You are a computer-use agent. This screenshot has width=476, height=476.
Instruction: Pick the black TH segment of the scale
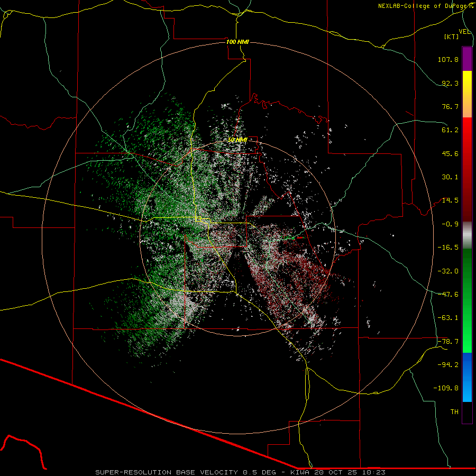467,413
